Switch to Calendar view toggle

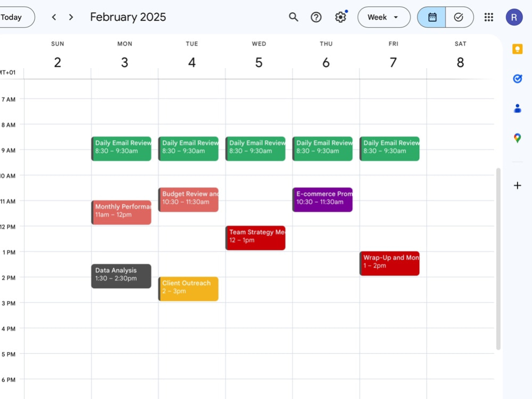(x=431, y=17)
